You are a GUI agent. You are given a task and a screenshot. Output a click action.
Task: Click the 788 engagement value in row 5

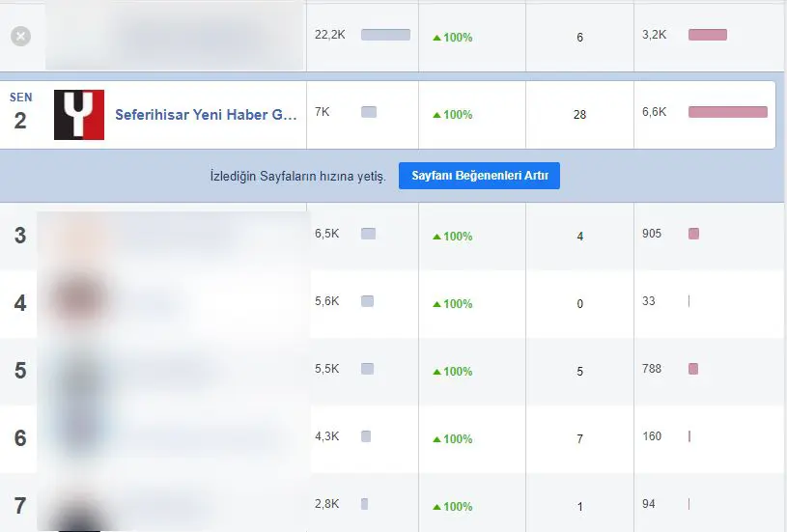click(652, 369)
